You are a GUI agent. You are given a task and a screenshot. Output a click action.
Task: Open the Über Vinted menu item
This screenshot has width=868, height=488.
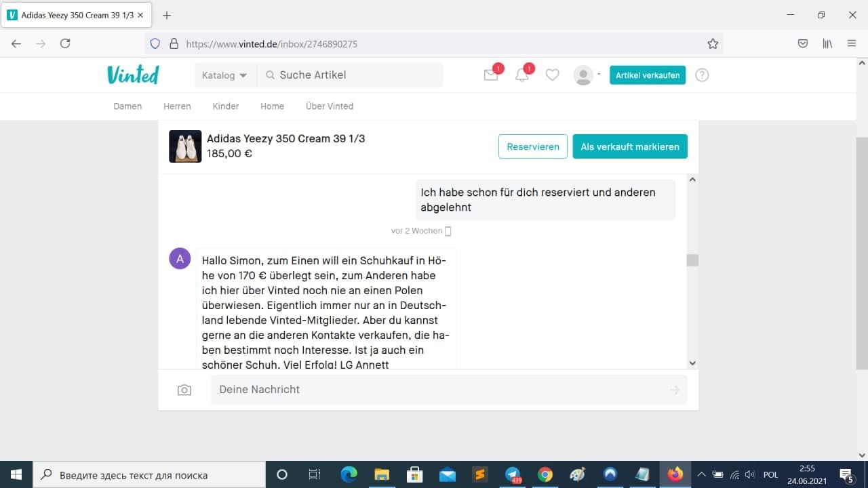pos(330,106)
